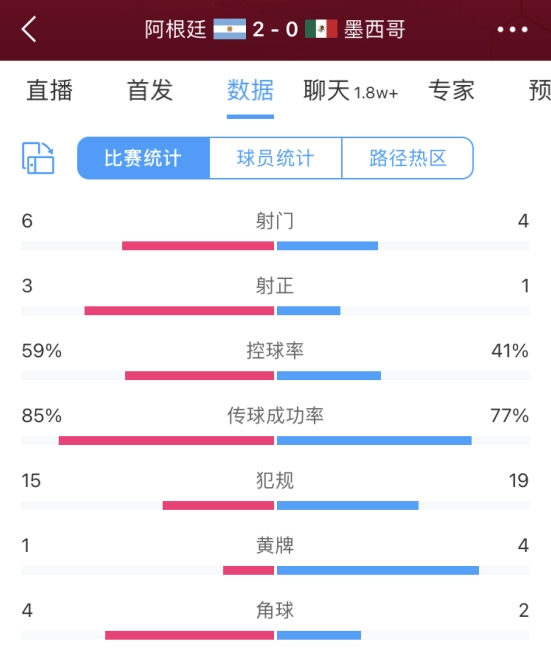Open the 专家 tab

click(451, 90)
